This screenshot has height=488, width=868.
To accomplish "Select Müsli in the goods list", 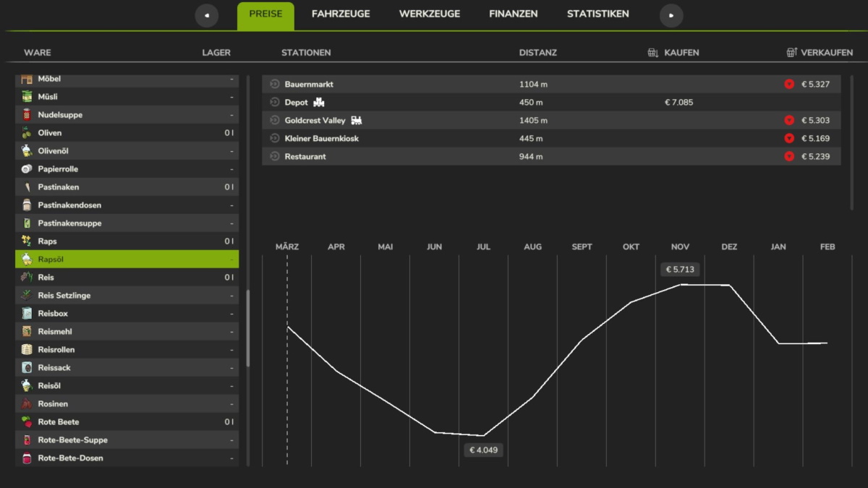I will [x=127, y=97].
